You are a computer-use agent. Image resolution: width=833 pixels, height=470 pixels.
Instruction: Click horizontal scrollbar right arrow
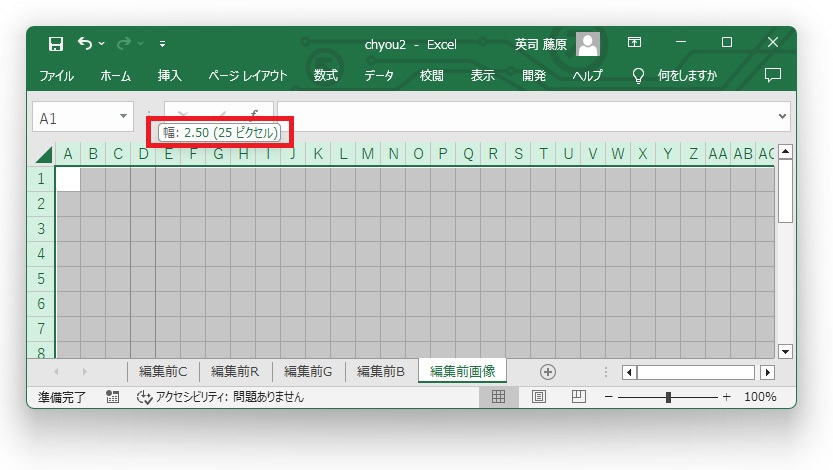pyautogui.click(x=767, y=372)
